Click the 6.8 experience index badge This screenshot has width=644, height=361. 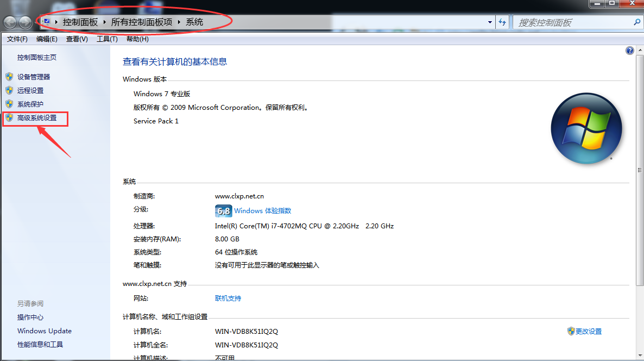coord(223,211)
